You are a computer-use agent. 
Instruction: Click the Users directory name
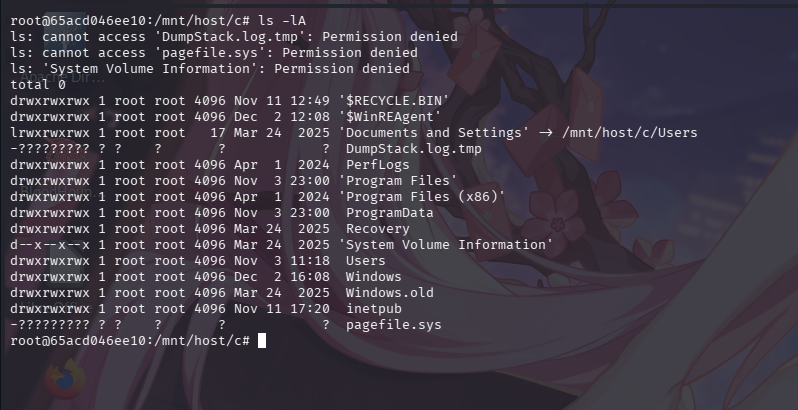[366, 260]
